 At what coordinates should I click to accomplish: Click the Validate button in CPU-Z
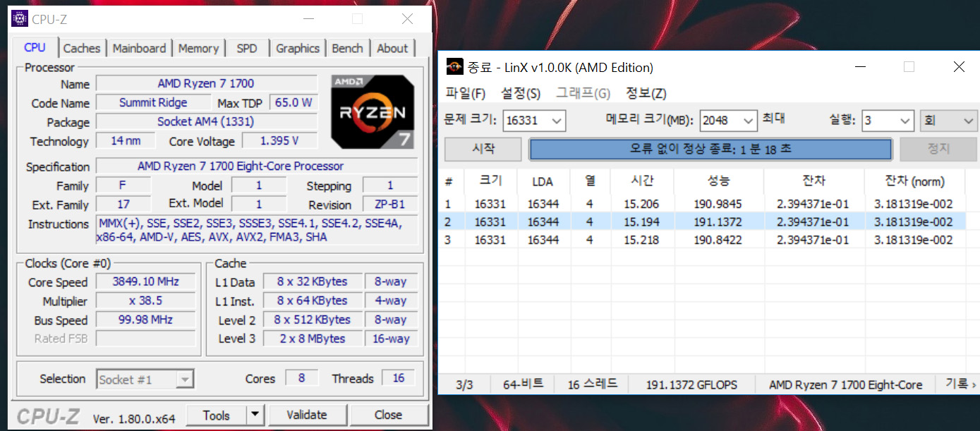tap(307, 415)
